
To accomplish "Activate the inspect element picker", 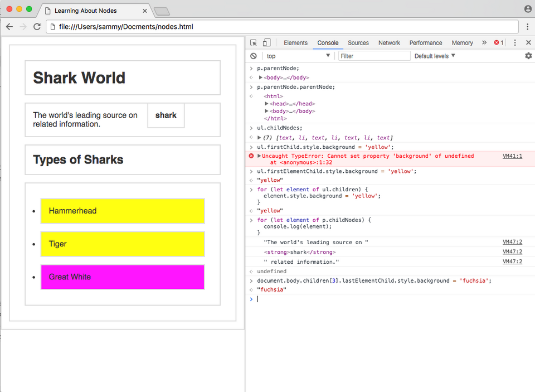I will click(254, 43).
